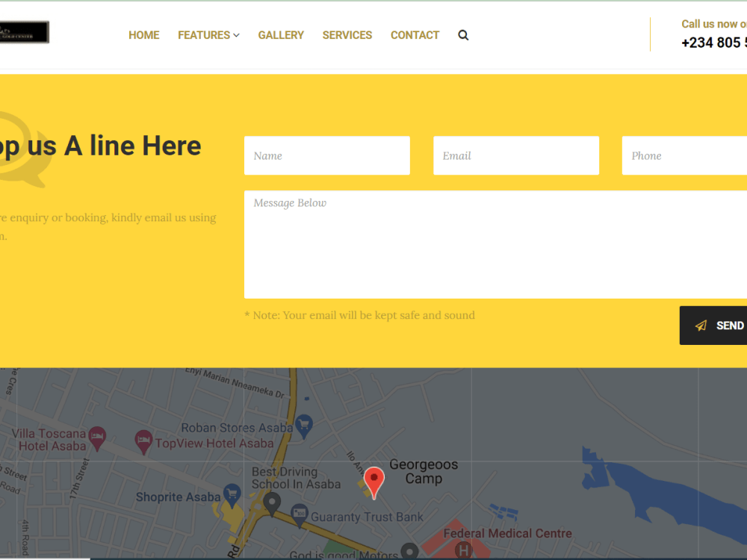Click the Villa Toscana Hotel Asaba label
Viewport: 747px width, 560px height.
(x=49, y=440)
